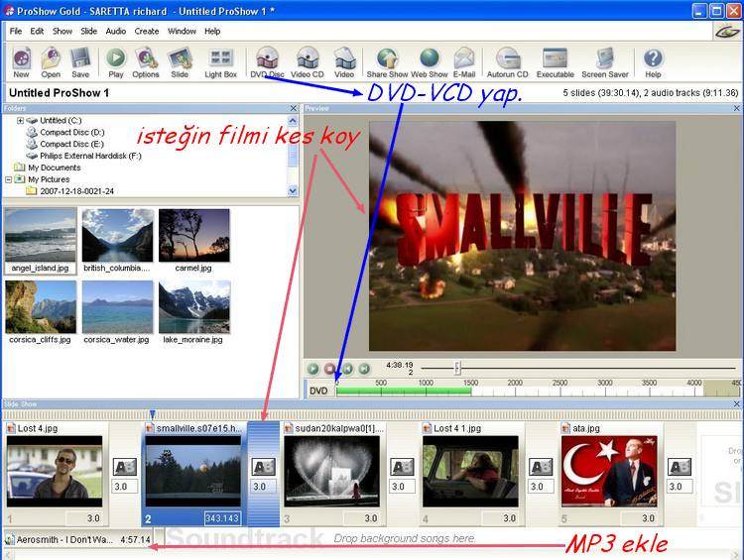This screenshot has width=744, height=560.
Task: Open the Show menu
Action: click(62, 32)
